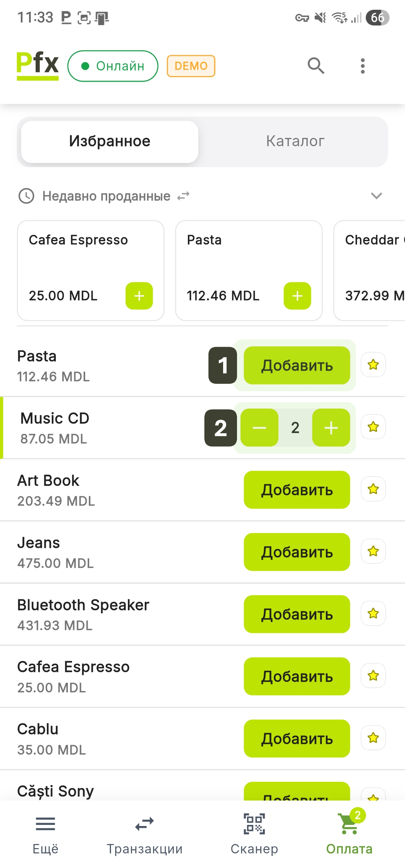Viewport: 405px width, 868px height.
Task: Tap the Pfx logo
Action: pyautogui.click(x=37, y=66)
